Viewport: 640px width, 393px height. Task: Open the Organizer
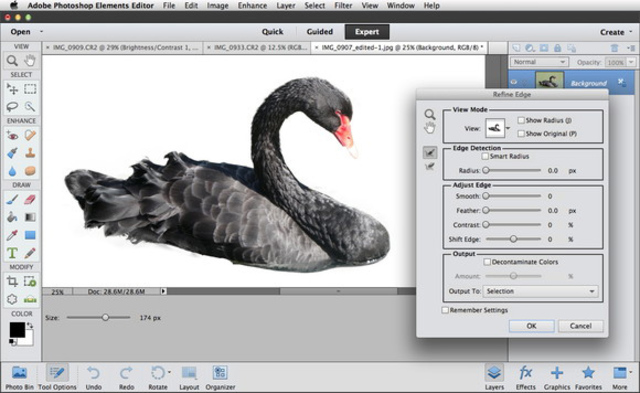click(x=220, y=378)
